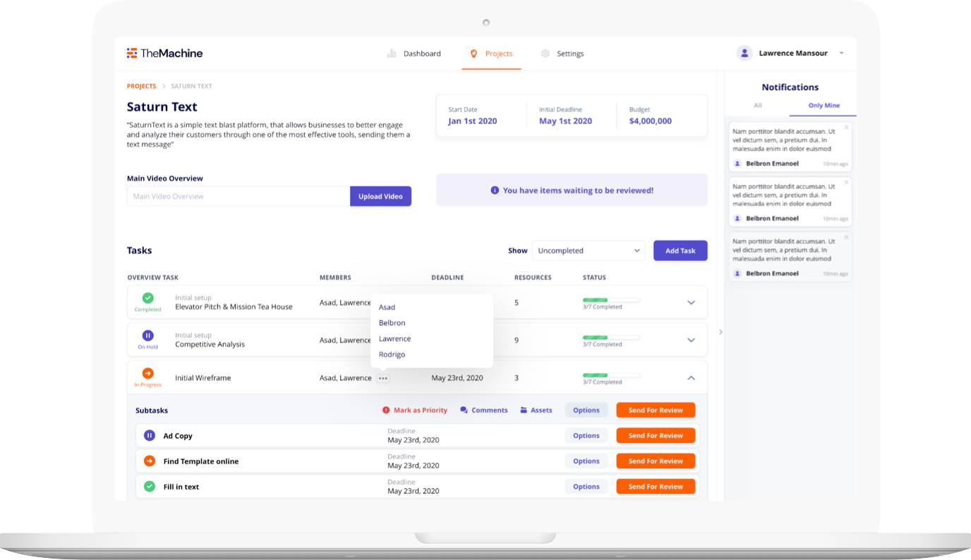Click Send For Review for Find Template online

click(x=655, y=461)
